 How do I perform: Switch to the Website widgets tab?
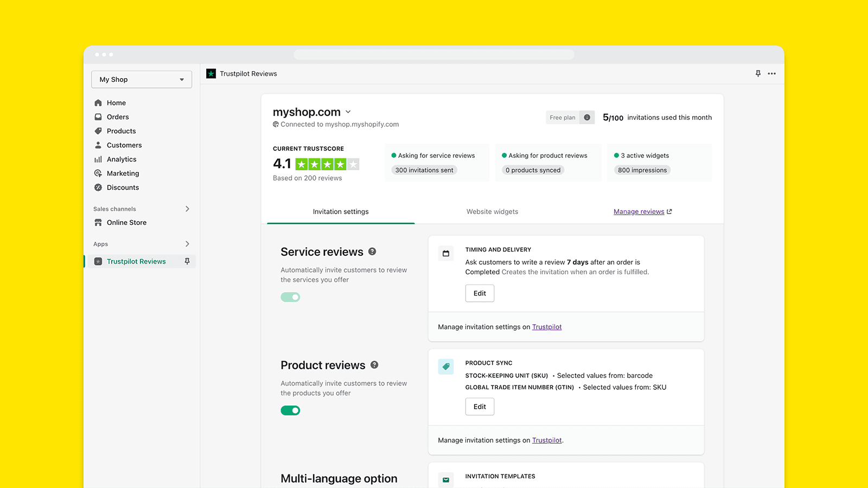492,211
